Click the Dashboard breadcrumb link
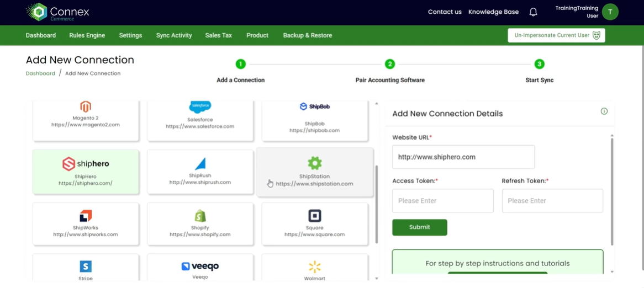The image size is (644, 288). [x=40, y=73]
